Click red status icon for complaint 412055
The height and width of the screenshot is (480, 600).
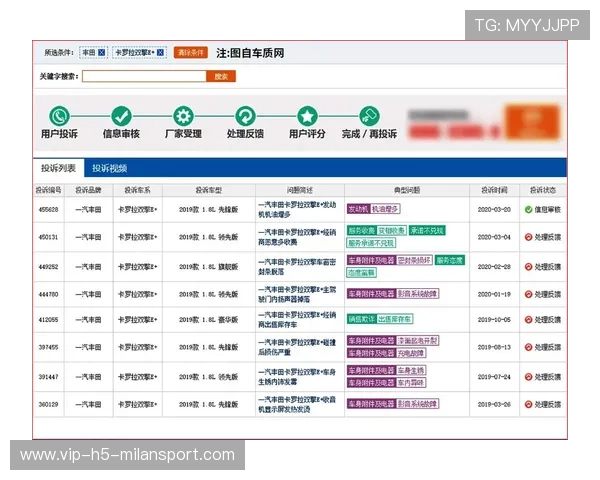(528, 320)
